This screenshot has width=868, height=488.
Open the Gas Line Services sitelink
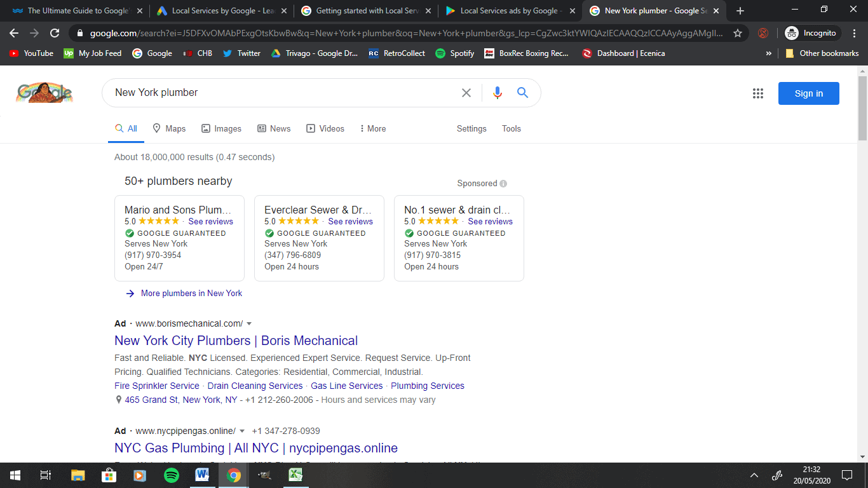point(346,386)
